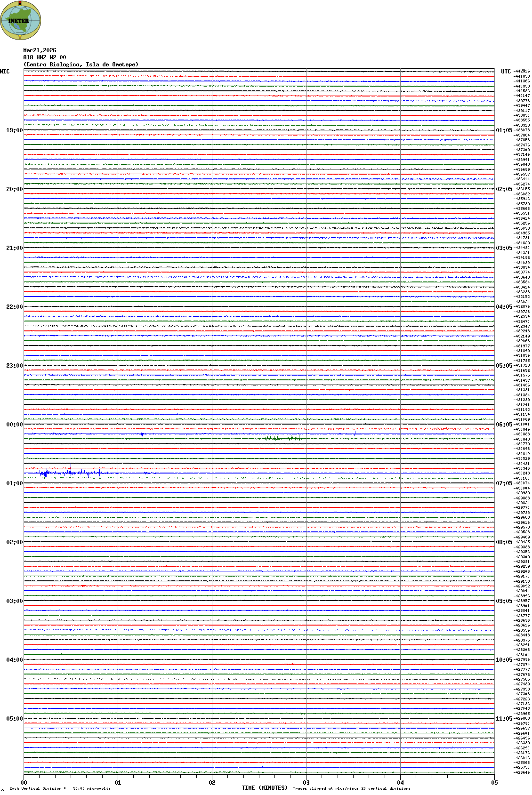
Task: Click the A18 HNZ N2 00 station code
Action: click(x=44, y=57)
